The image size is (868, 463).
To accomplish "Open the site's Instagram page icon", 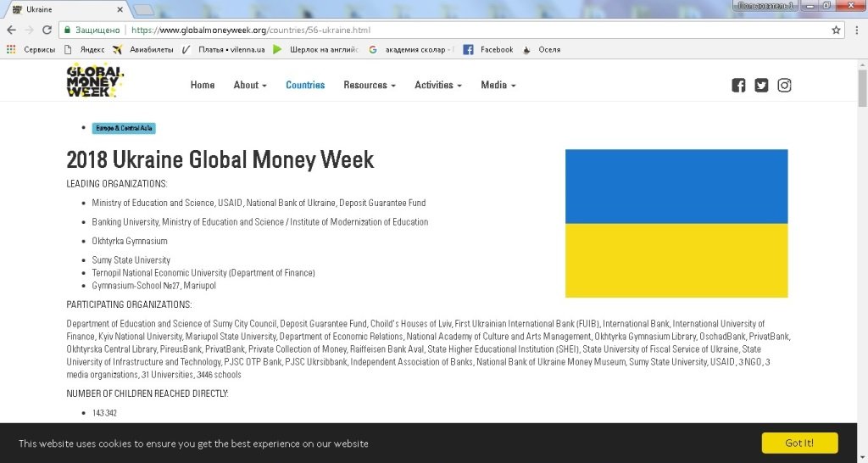I will click(784, 86).
